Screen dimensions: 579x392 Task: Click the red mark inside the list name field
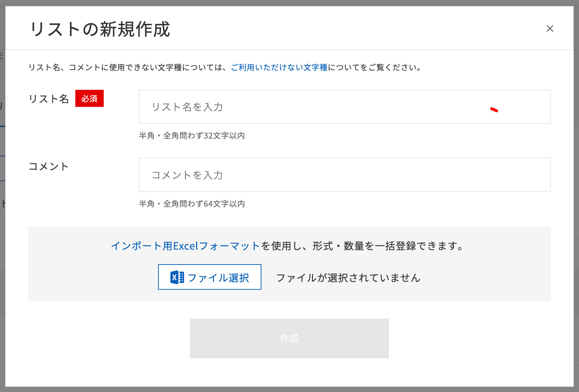point(494,110)
